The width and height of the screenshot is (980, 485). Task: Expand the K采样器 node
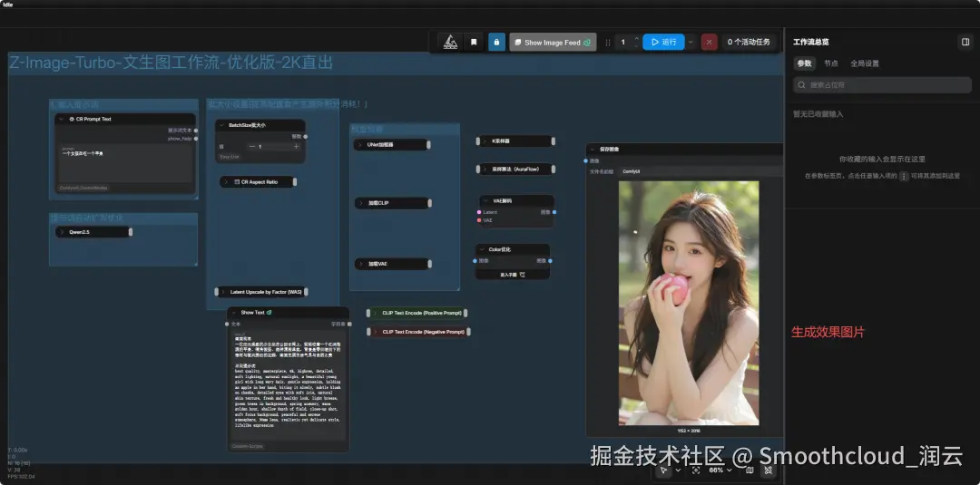click(485, 141)
